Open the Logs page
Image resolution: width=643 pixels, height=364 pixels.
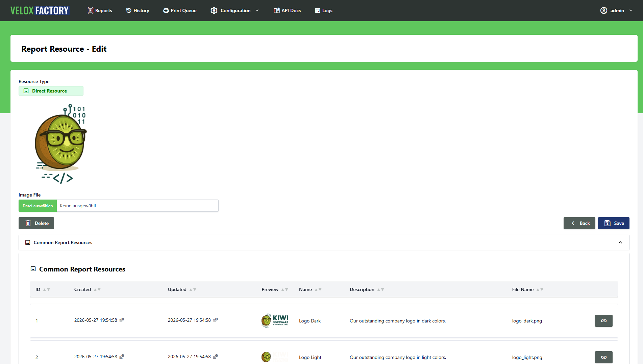[x=324, y=10]
